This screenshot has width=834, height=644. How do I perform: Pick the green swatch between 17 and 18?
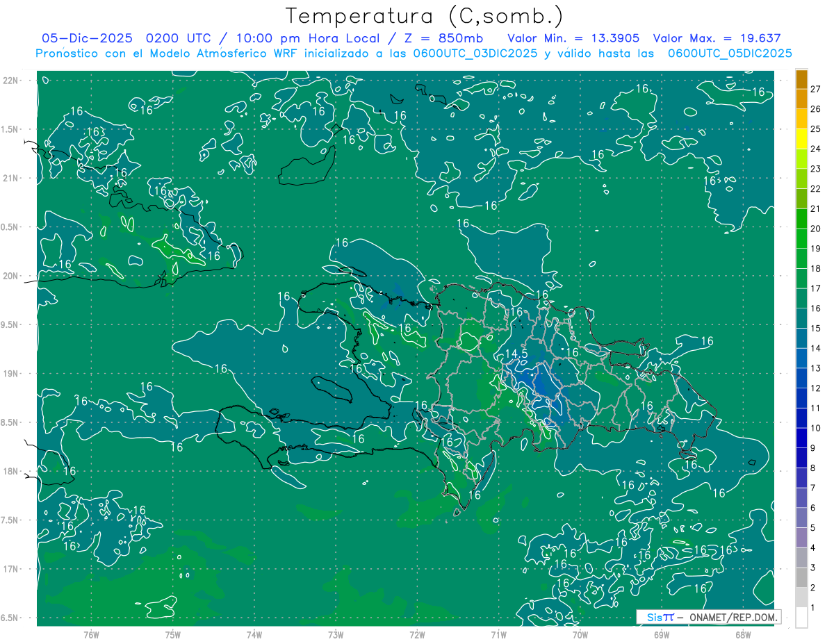pos(801,279)
